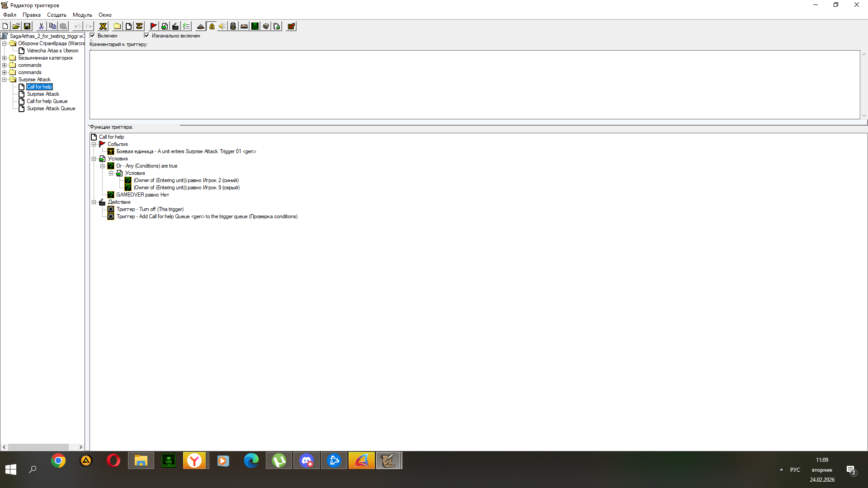This screenshot has width=868, height=488.
Task: Open the Terrain Editor mountain icon
Action: [x=200, y=26]
